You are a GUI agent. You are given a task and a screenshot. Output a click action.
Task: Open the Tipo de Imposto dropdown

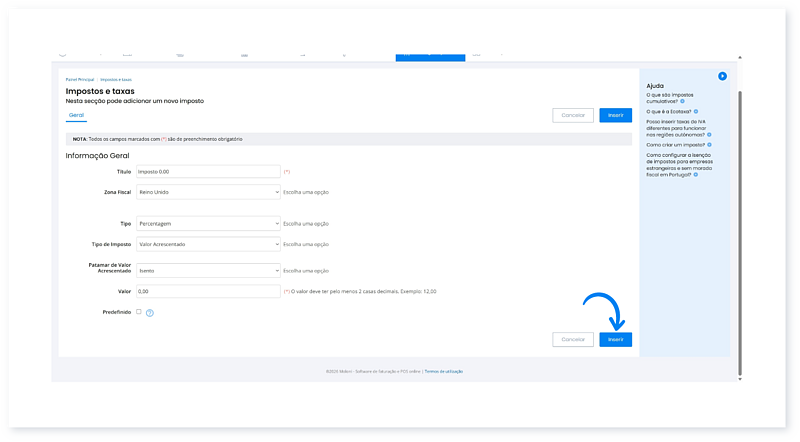coord(208,244)
